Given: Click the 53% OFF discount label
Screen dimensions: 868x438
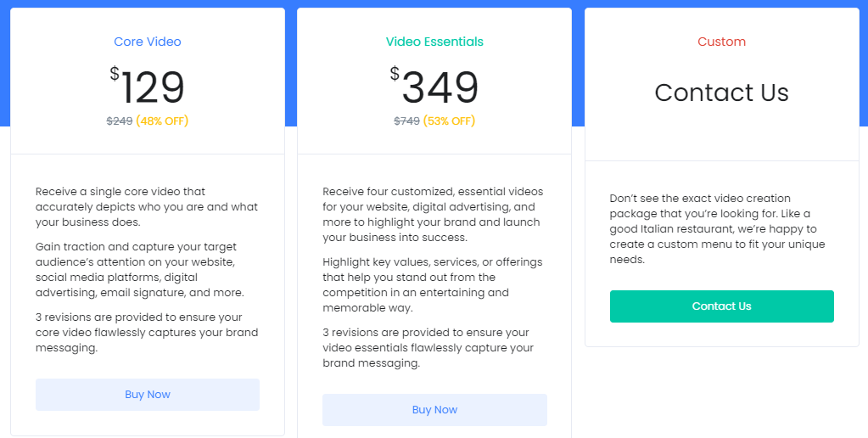Looking at the screenshot, I should pyautogui.click(x=450, y=121).
